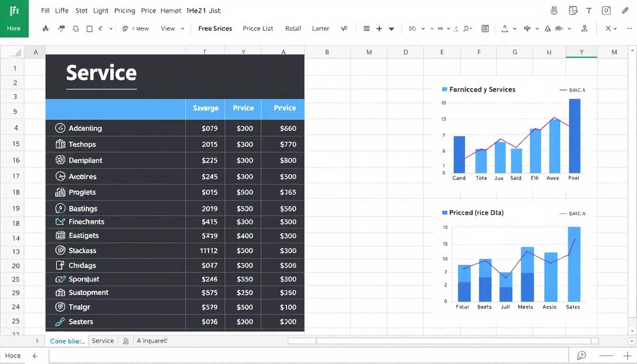This screenshot has height=364, width=637.
Task: Click the (X) variable icon
Action: point(412,28)
